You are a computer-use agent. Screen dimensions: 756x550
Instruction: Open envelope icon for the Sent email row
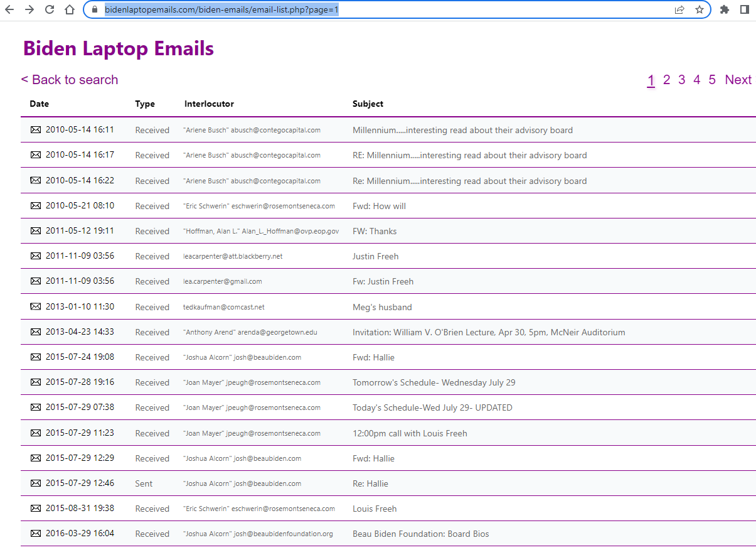click(36, 483)
